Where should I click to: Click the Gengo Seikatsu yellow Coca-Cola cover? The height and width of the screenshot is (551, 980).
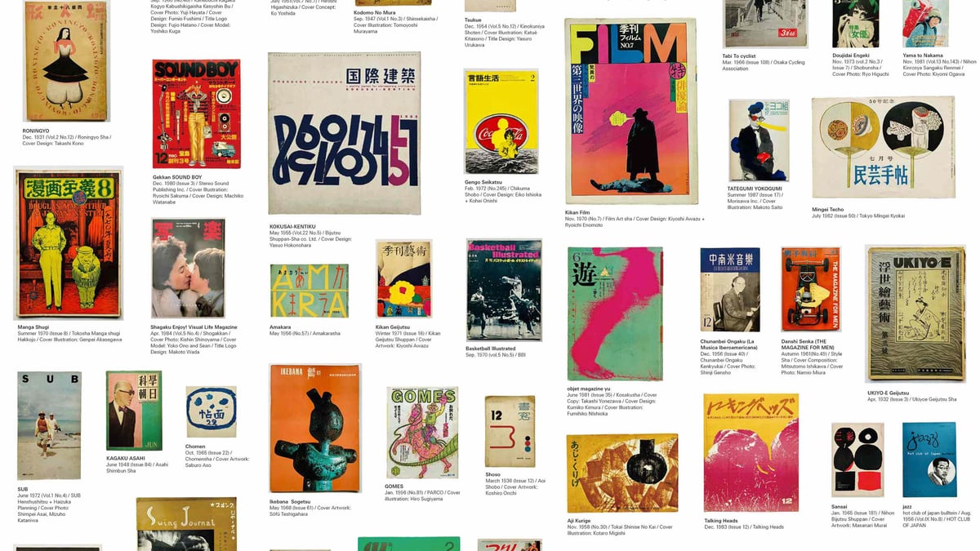[x=501, y=121]
